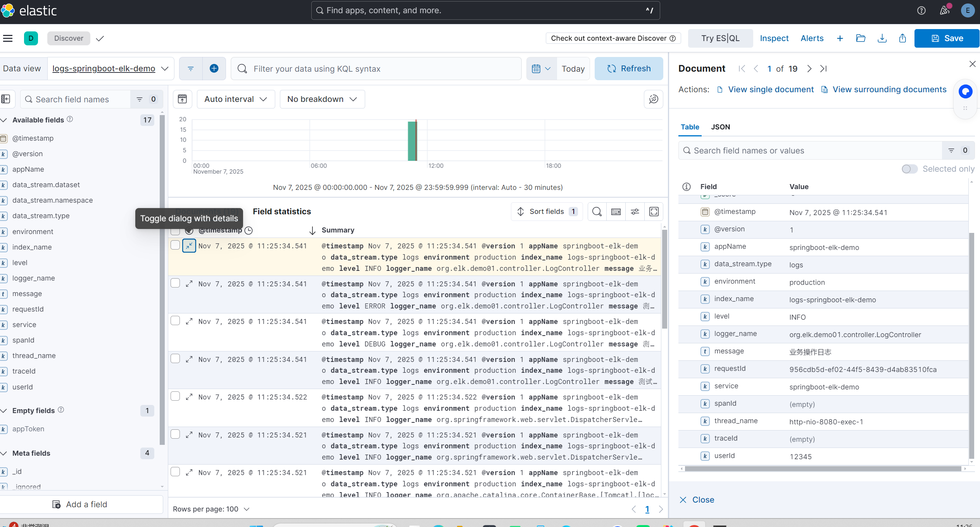Viewport: 980px width, 527px height.
Task: Hide the sidebar with collapse icon
Action: click(x=6, y=99)
